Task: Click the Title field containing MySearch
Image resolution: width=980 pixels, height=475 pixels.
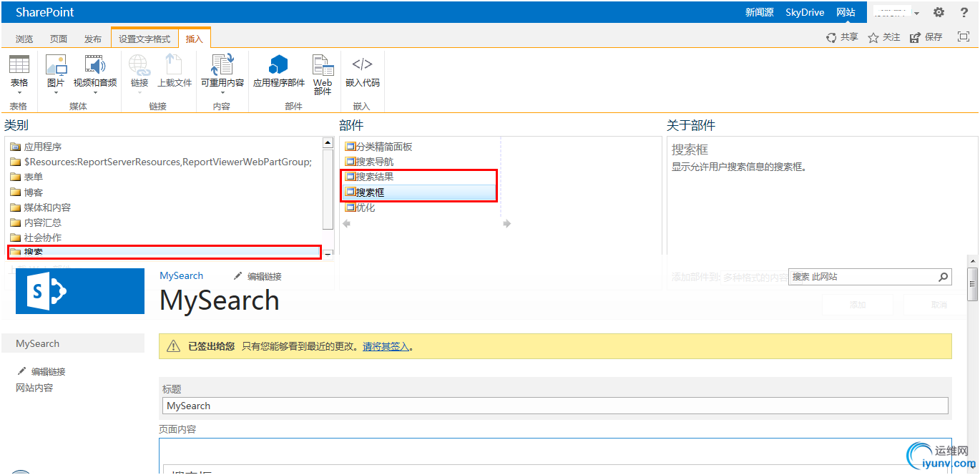Action: [x=555, y=406]
